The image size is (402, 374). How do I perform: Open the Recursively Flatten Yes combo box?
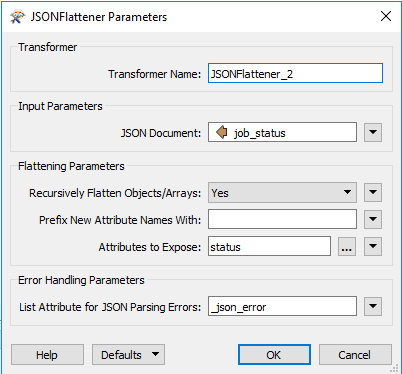click(282, 192)
